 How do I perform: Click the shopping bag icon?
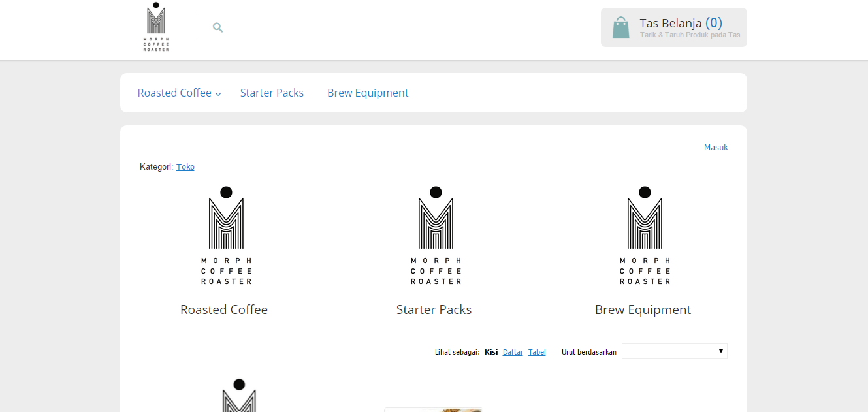621,27
